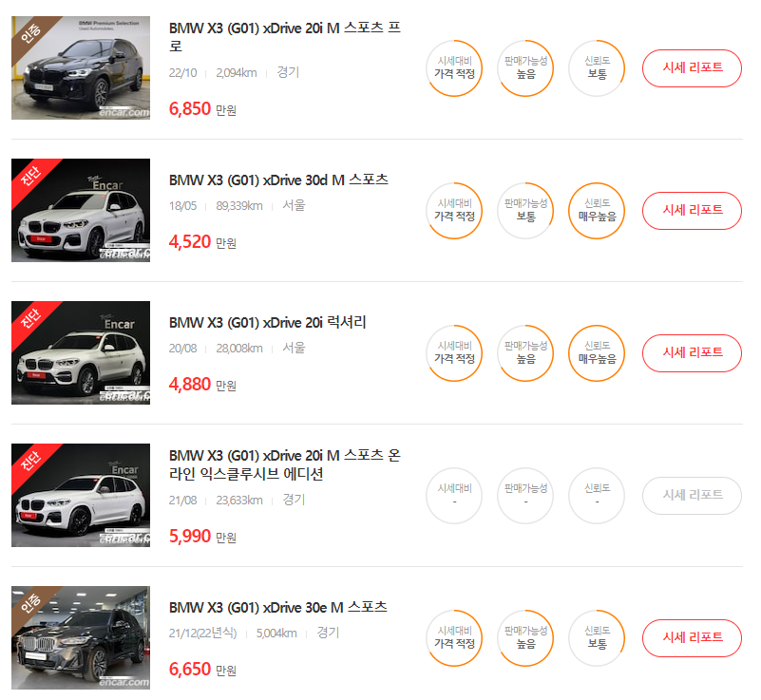This screenshot has width=761, height=700.
Task: Click 판매가능성 보통 badge on second listing
Action: [x=525, y=211]
